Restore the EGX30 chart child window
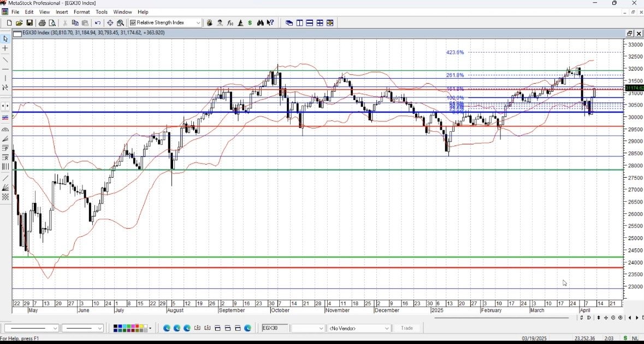 (629, 33)
